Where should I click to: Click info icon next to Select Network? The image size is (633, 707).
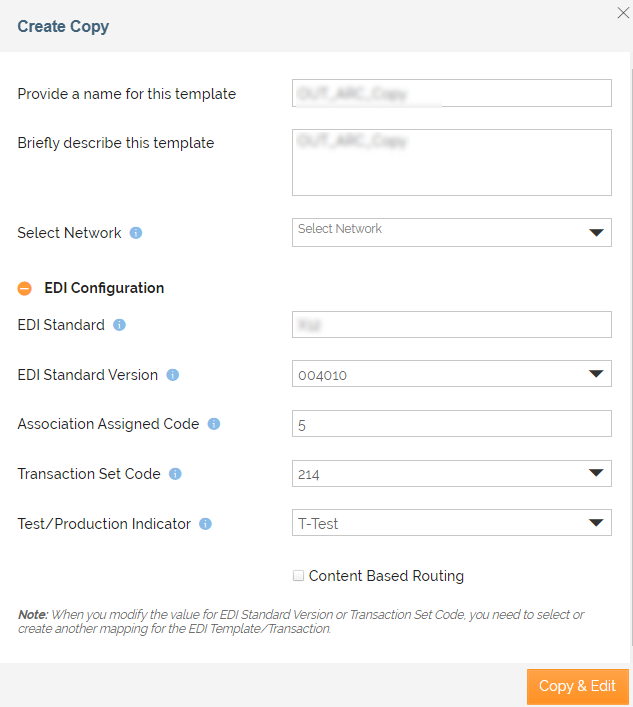tap(136, 233)
